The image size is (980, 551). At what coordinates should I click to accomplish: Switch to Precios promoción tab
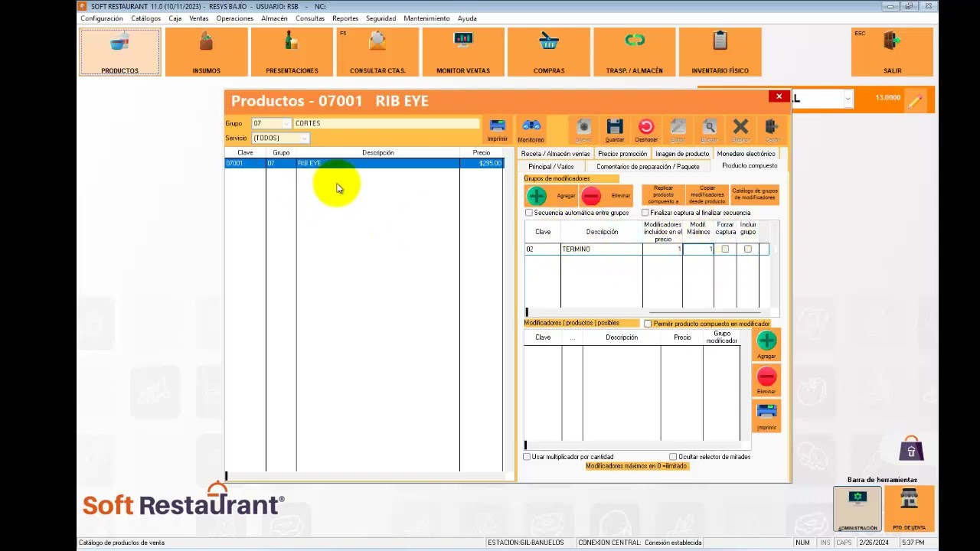(622, 154)
